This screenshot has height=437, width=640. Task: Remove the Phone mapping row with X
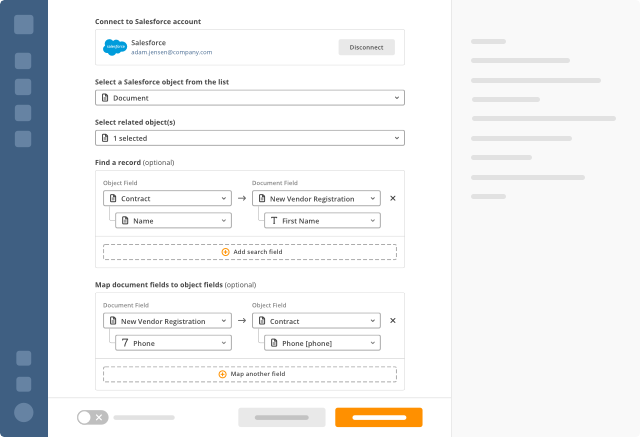[393, 321]
